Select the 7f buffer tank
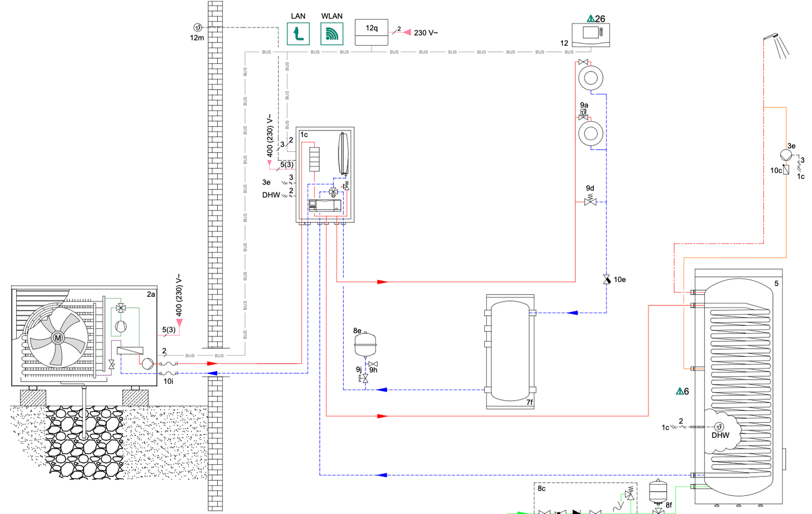This screenshot has height=514, width=812. click(x=510, y=352)
